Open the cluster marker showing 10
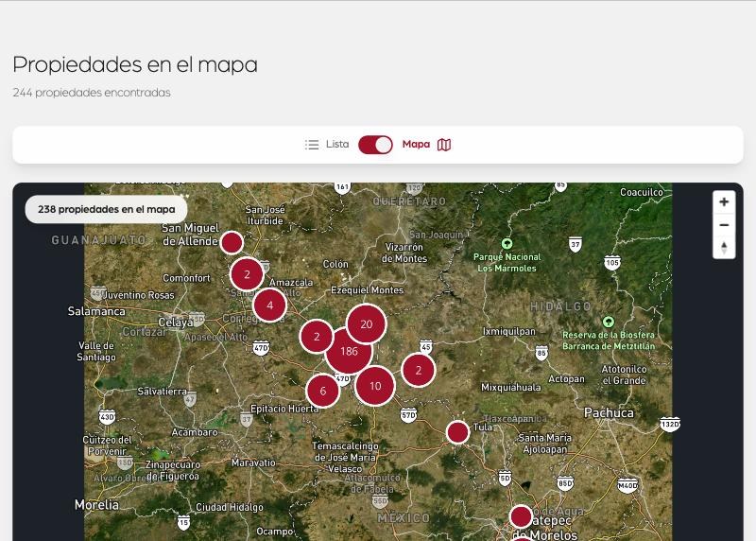756x541 pixels. click(375, 386)
